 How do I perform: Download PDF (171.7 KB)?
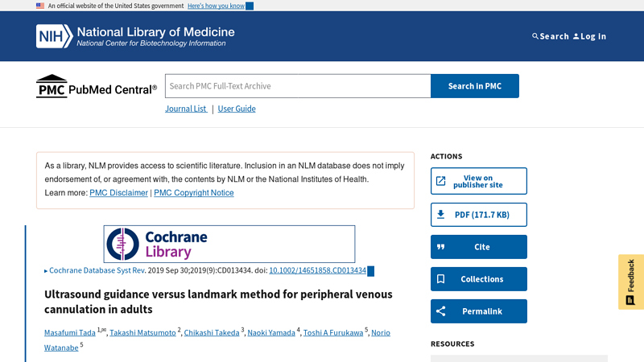click(x=479, y=215)
